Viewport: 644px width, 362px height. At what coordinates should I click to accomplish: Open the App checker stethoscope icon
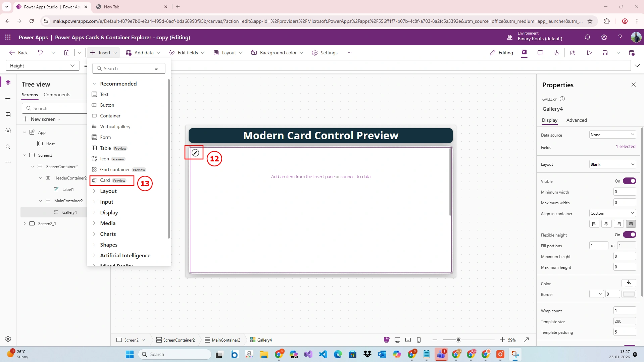(556, 53)
